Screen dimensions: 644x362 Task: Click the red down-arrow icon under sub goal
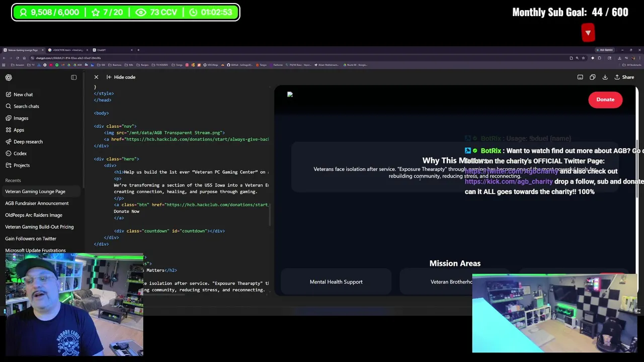(x=588, y=33)
